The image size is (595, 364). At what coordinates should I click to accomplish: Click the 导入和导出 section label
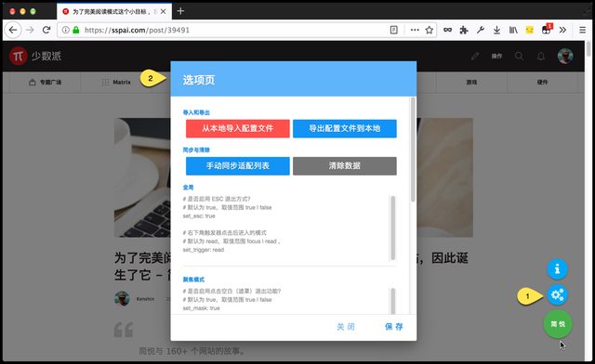click(x=196, y=112)
